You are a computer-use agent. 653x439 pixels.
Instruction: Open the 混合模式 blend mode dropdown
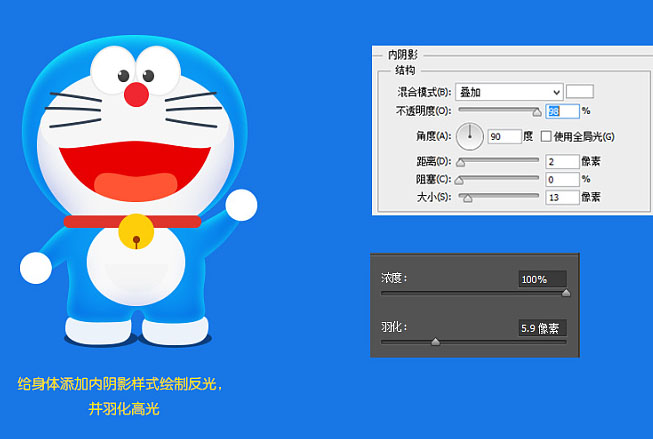tap(509, 92)
